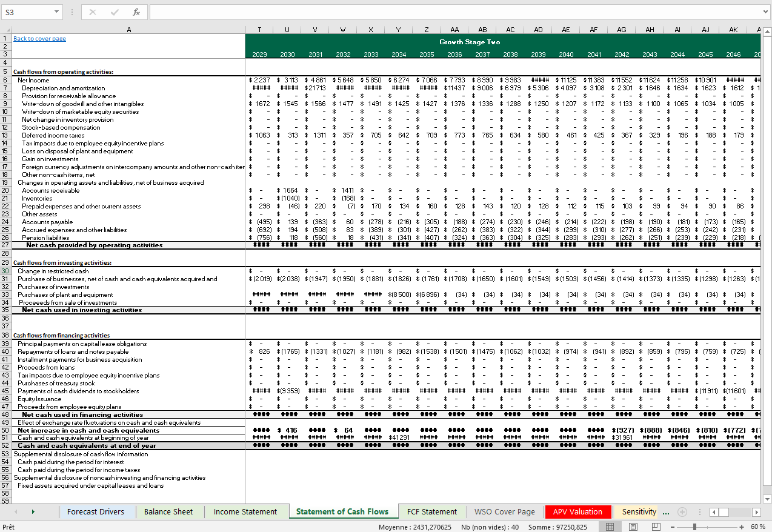Select 'Deferred income taxes' label cell
Viewport: 772px width, 532px height.
pyautogui.click(x=53, y=135)
